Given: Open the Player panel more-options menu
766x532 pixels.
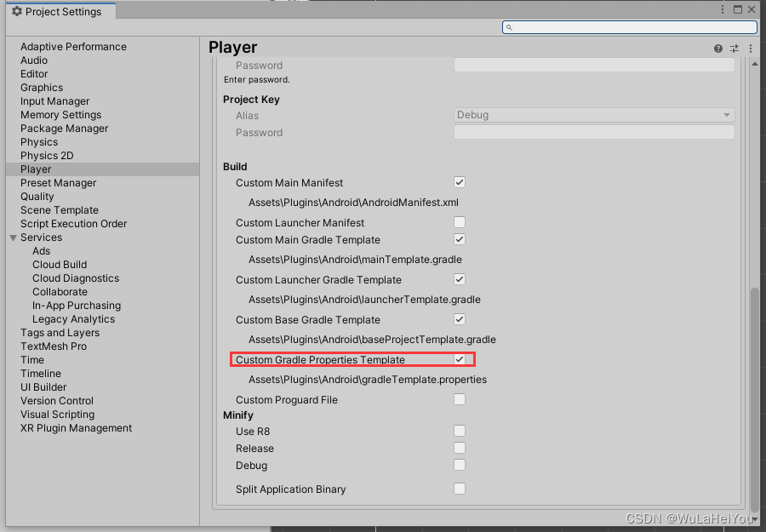Looking at the screenshot, I should [750, 49].
